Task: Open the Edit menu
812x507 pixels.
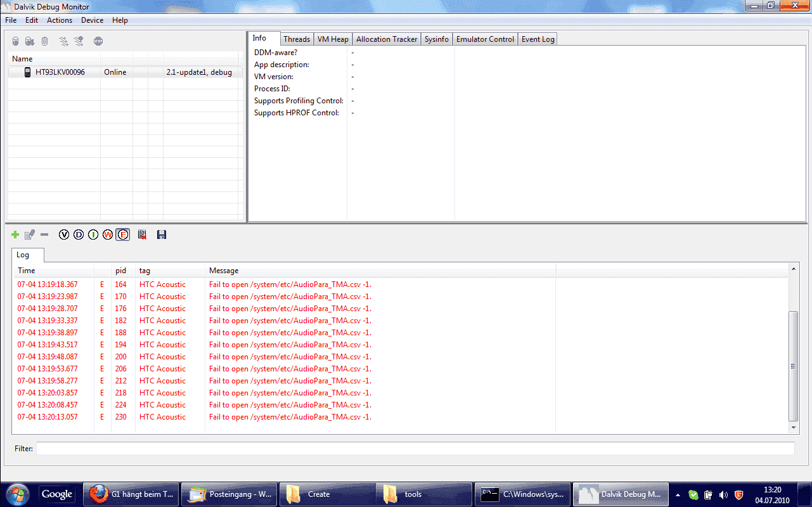Action: [x=32, y=20]
